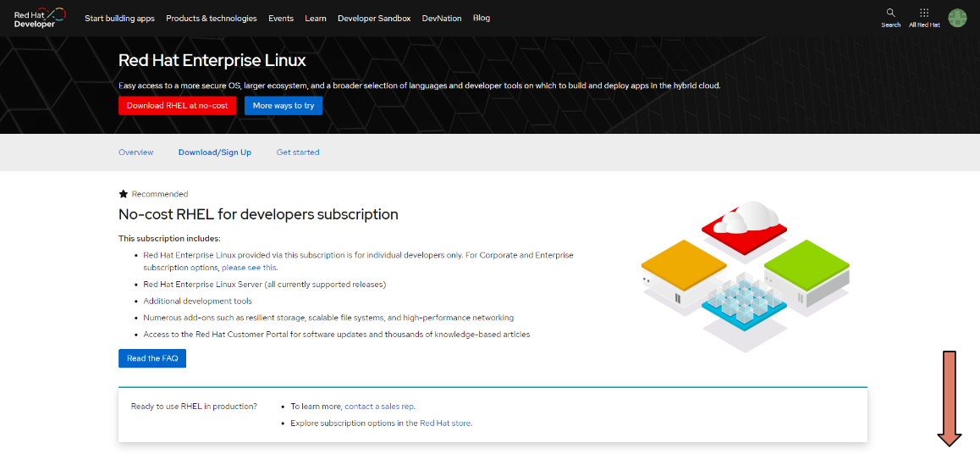Click the cloud servers illustration
The image size is (980, 454).
[745, 276]
